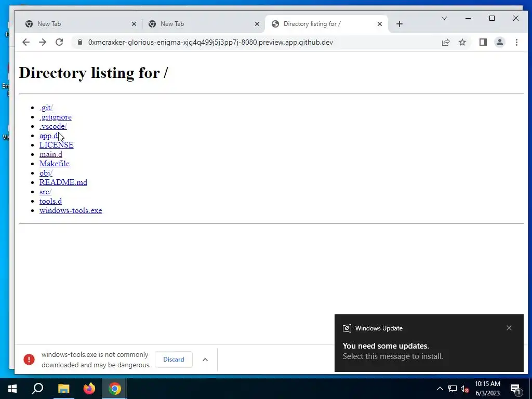Open the README.md link
The width and height of the screenshot is (532, 399).
click(63, 182)
